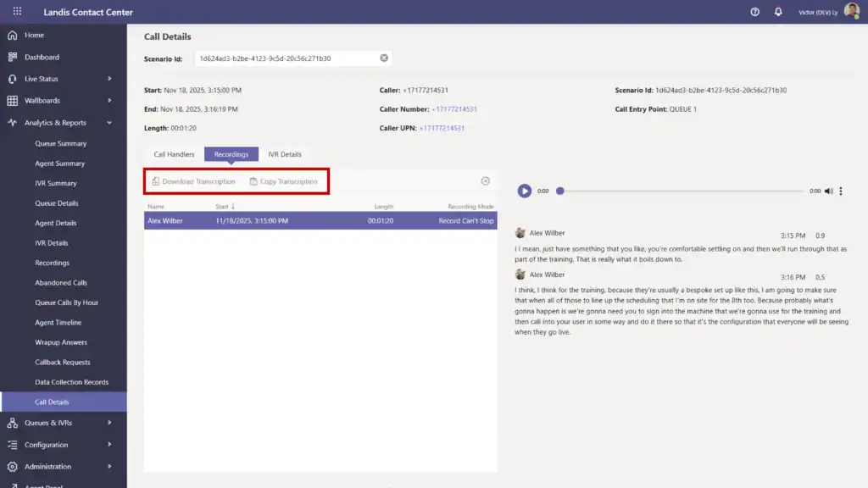This screenshot has width=868, height=488.
Task: Open the app launcher grid icon
Action: click(17, 12)
